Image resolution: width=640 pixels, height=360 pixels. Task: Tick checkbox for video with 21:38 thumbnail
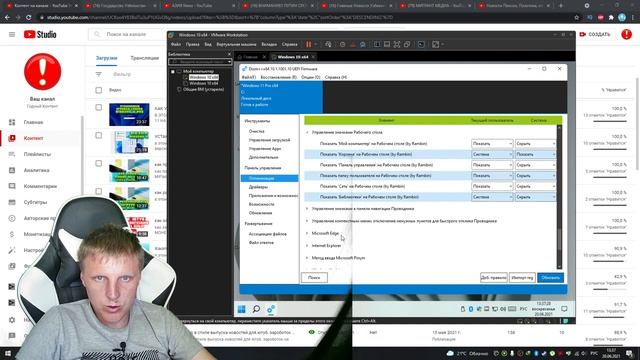99,135
